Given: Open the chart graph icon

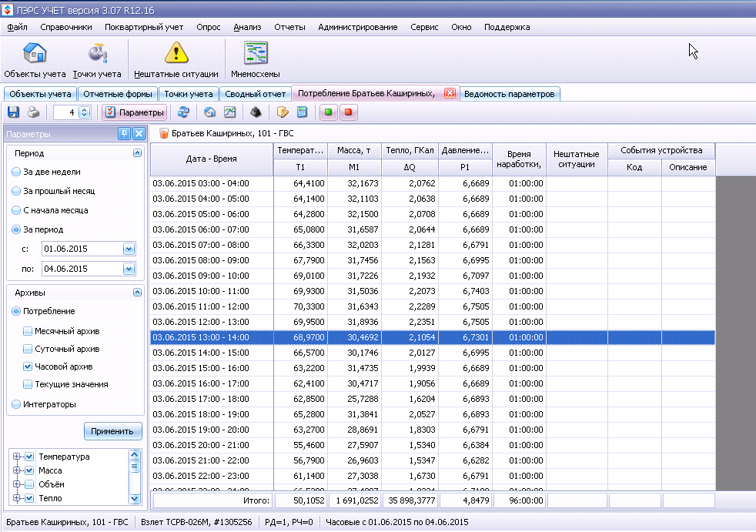Looking at the screenshot, I should point(230,112).
